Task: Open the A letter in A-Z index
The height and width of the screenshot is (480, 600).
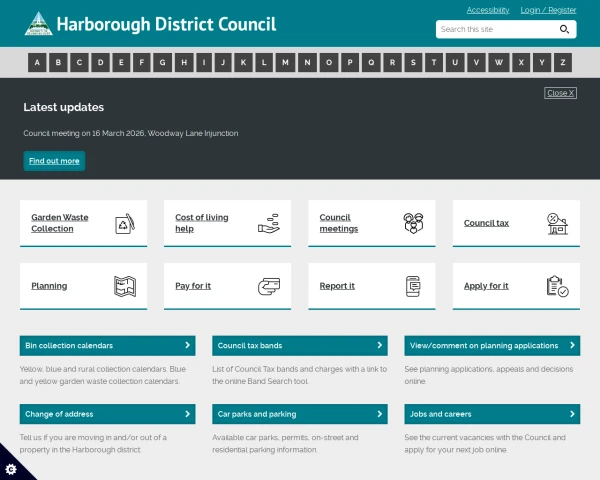Action: point(37,62)
